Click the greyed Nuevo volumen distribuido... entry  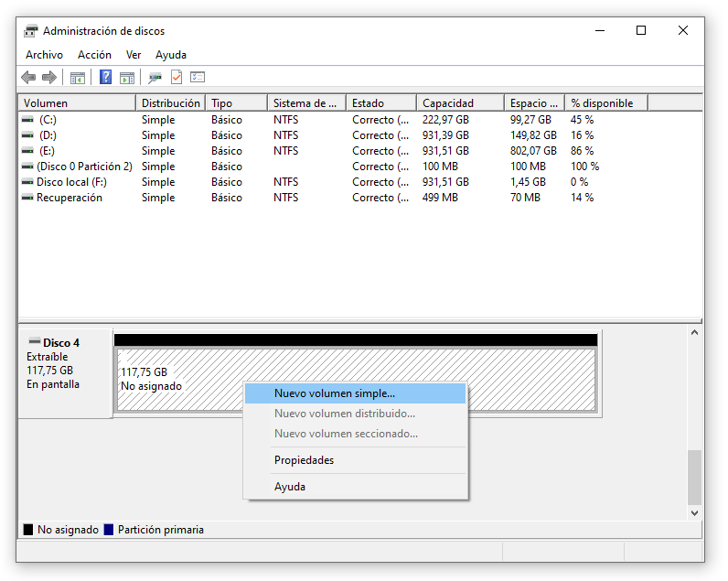click(x=355, y=414)
